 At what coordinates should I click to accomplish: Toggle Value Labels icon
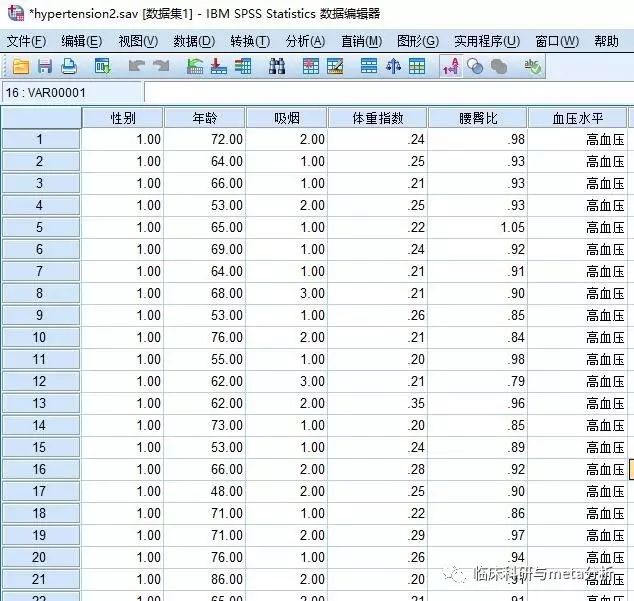click(451, 66)
